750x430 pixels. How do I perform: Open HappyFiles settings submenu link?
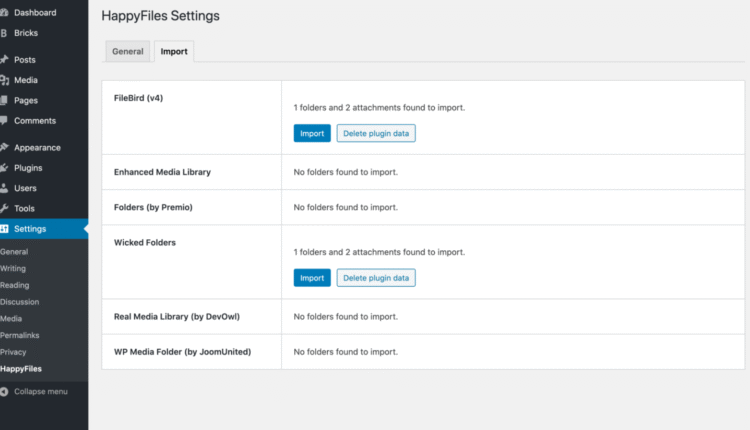[21, 369]
